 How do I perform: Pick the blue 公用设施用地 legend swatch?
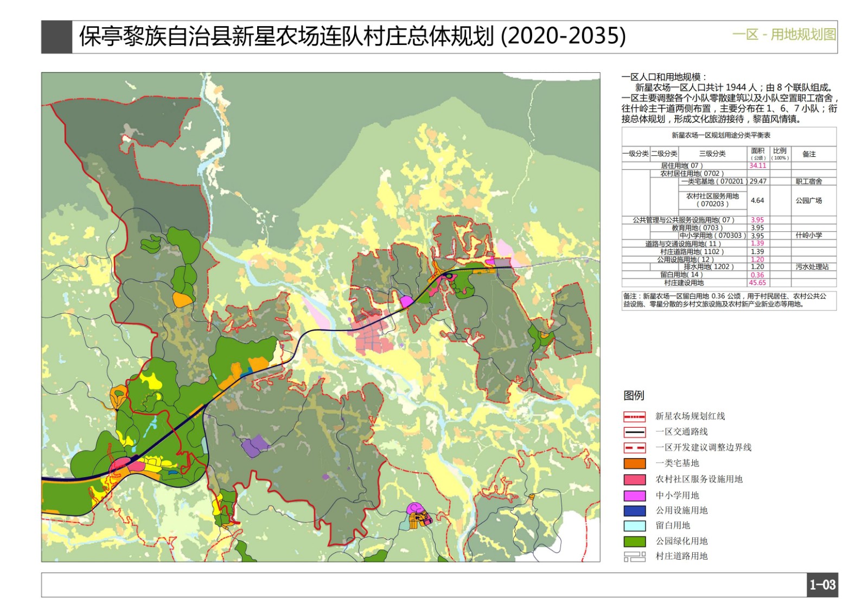(x=634, y=511)
